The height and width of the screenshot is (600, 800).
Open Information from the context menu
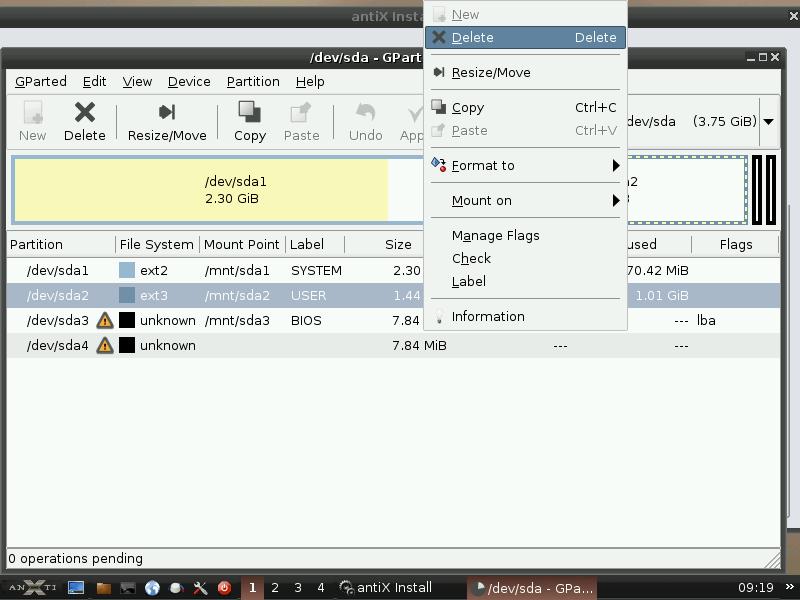(525, 316)
